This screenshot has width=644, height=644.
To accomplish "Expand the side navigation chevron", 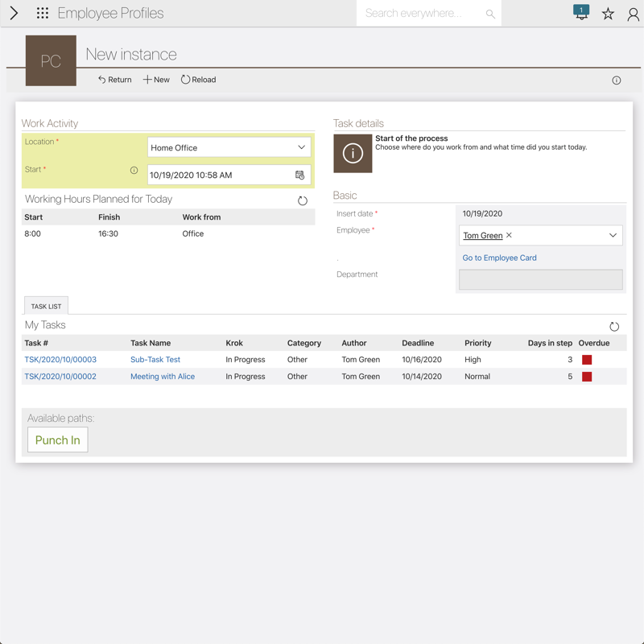I will pos(14,14).
